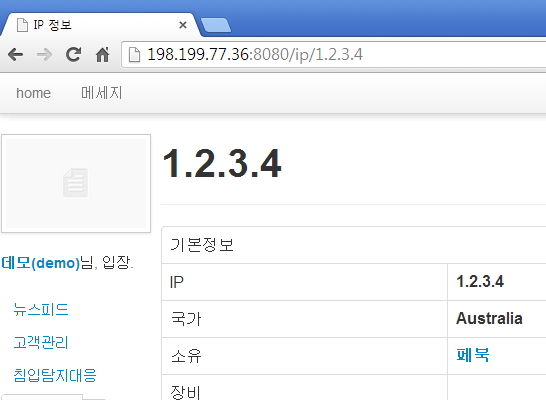This screenshot has height=400, width=546.
Task: Open the 페북 owner link
Action: 473,355
